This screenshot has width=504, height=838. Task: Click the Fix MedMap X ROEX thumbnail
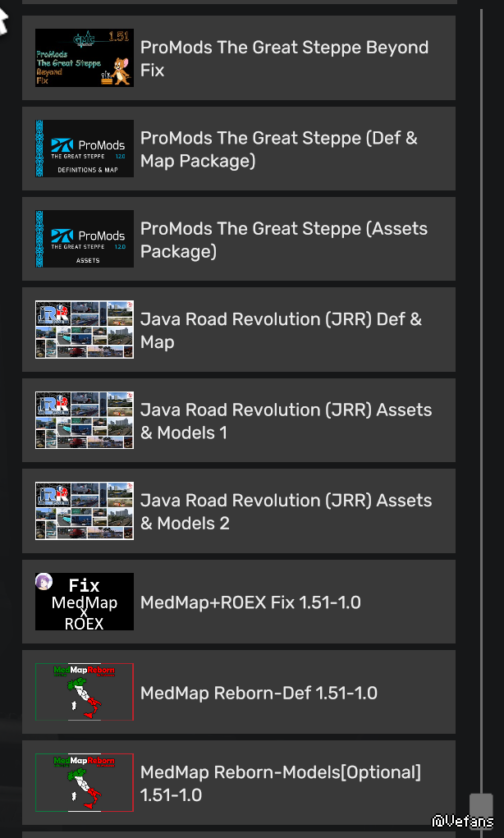click(84, 602)
